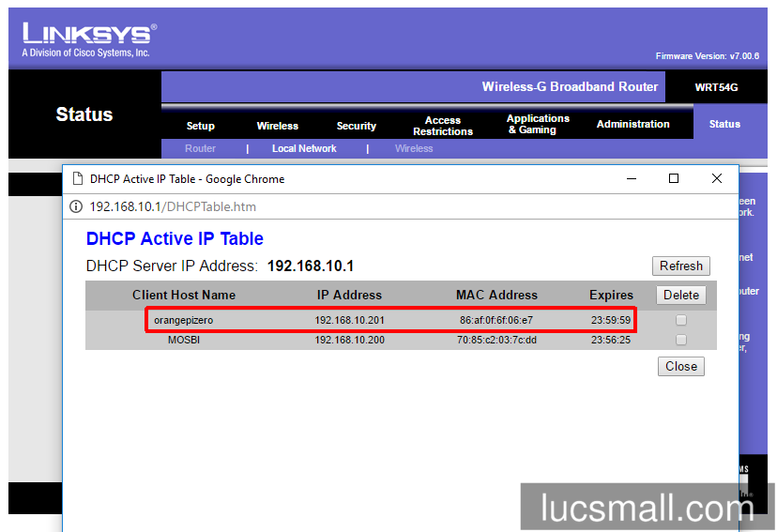The height and width of the screenshot is (532, 777).
Task: Click the Wireless-G Broadband Router title
Action: (x=570, y=86)
